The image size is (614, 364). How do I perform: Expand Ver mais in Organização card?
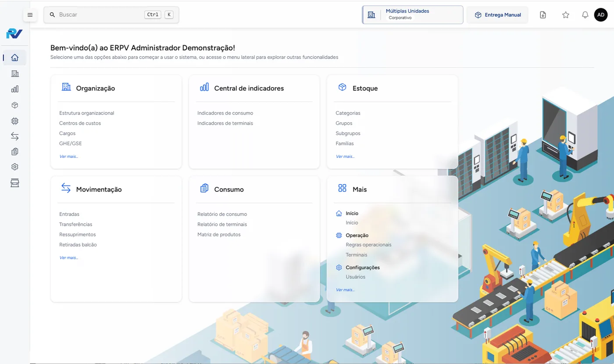point(69,157)
